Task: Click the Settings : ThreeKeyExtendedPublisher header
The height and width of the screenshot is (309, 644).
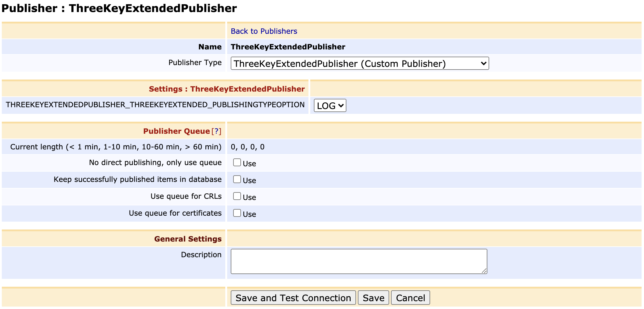Action: click(x=227, y=89)
